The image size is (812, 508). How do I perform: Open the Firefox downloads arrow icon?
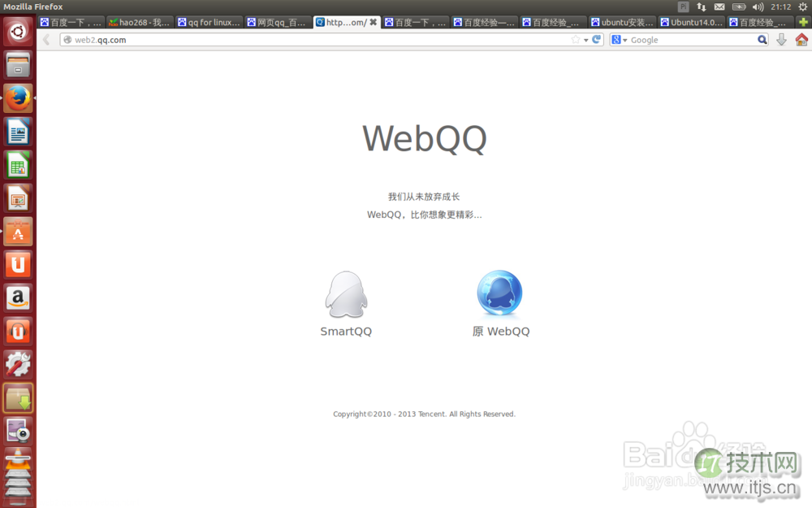[781, 40]
